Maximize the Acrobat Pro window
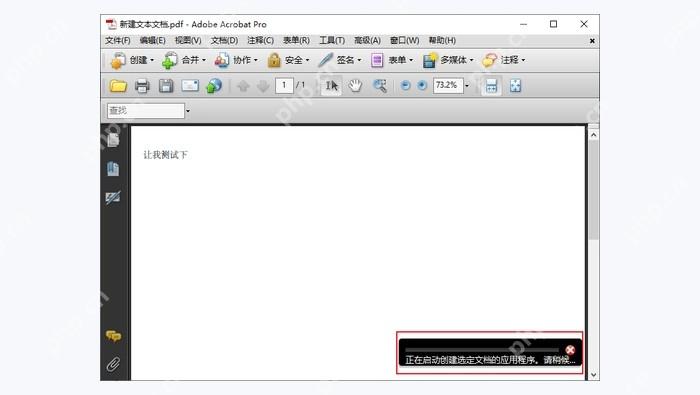700x395 pixels. tap(554, 24)
